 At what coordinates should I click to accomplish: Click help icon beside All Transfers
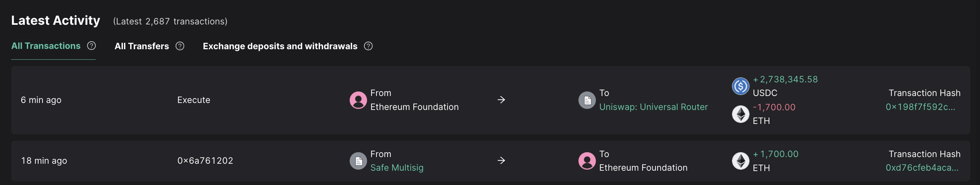pyautogui.click(x=180, y=46)
